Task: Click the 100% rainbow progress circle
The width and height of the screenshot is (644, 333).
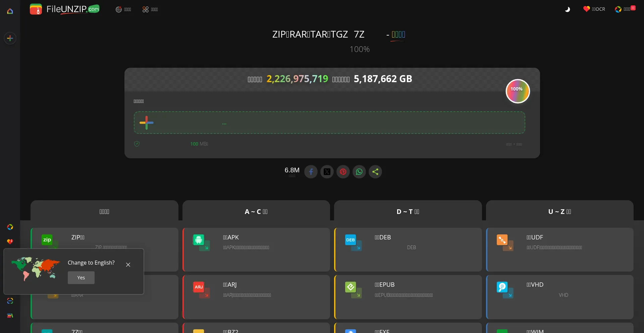Action: pyautogui.click(x=518, y=91)
